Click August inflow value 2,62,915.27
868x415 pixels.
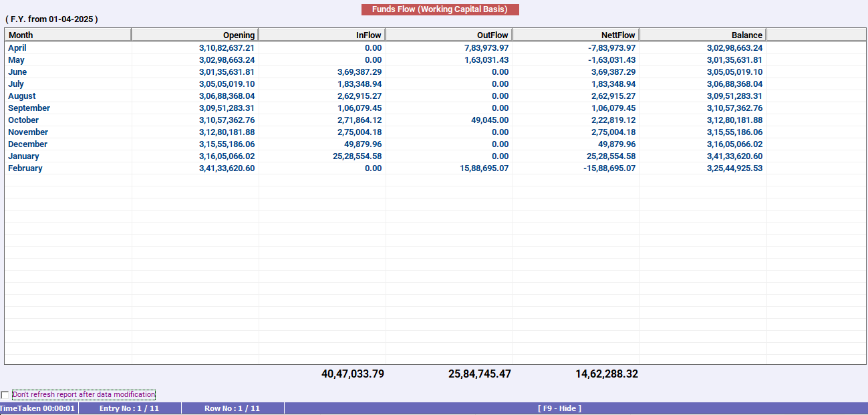tap(359, 96)
